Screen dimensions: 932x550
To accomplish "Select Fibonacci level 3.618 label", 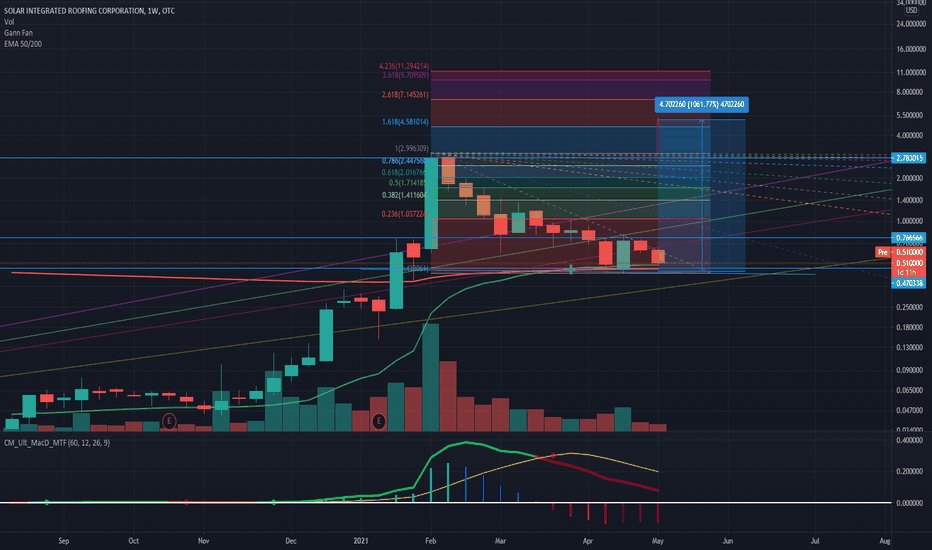I will [405, 76].
